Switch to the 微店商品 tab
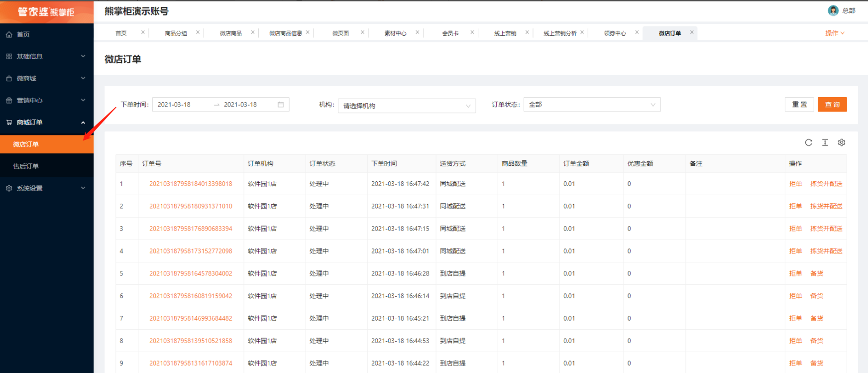This screenshot has height=373, width=868. [x=230, y=33]
